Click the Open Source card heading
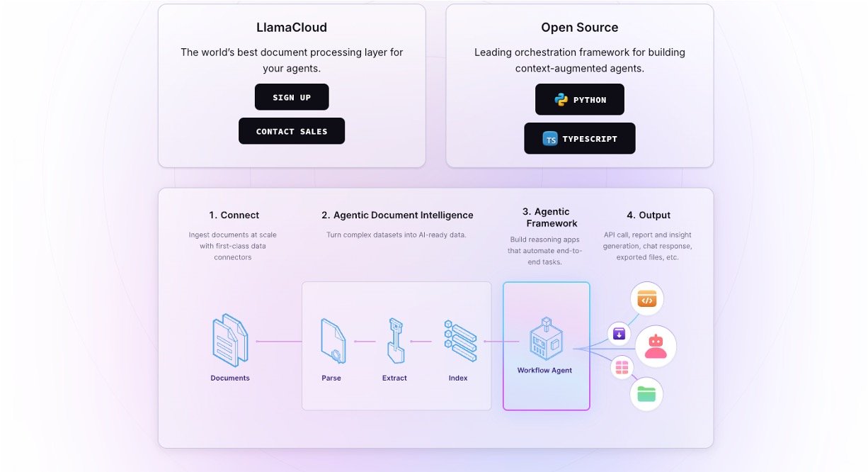This screenshot has width=868, height=472. point(580,28)
